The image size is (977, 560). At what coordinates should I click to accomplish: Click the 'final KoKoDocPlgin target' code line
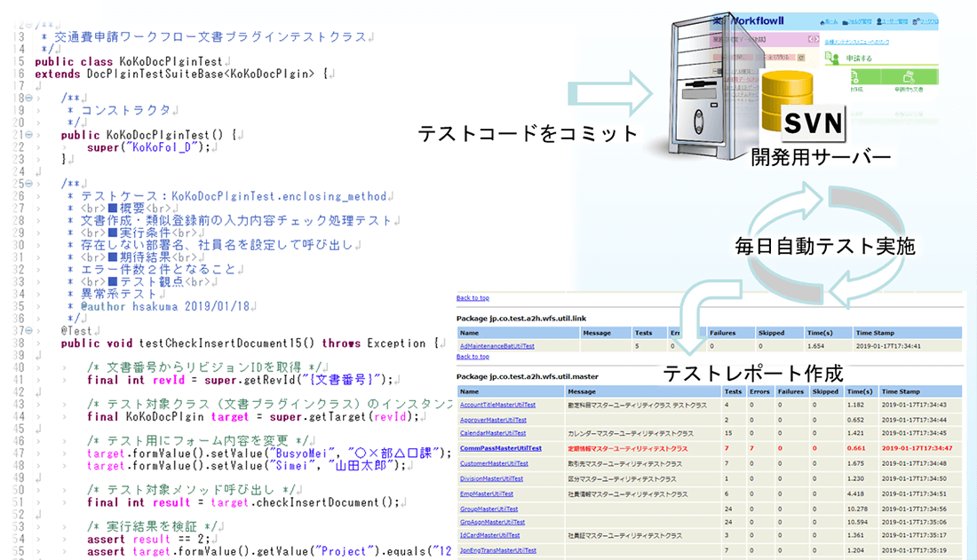(254, 417)
